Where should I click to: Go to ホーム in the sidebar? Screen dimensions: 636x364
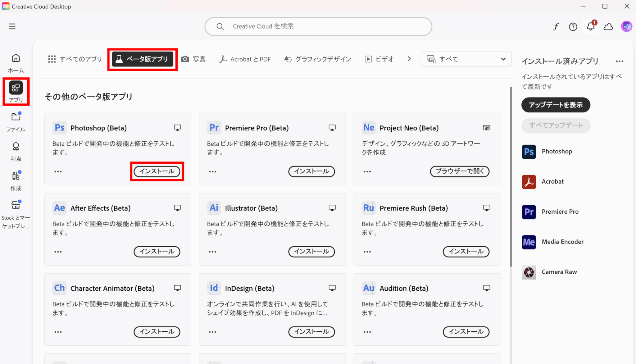pyautogui.click(x=16, y=63)
